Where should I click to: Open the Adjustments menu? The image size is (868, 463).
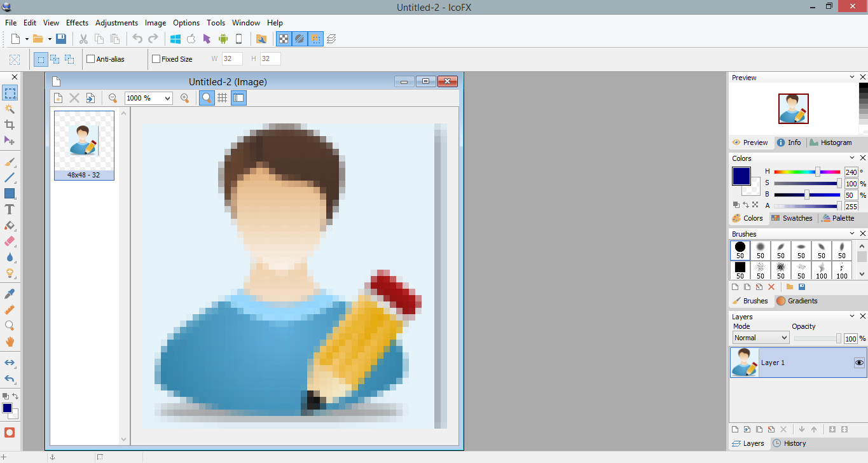click(x=117, y=22)
